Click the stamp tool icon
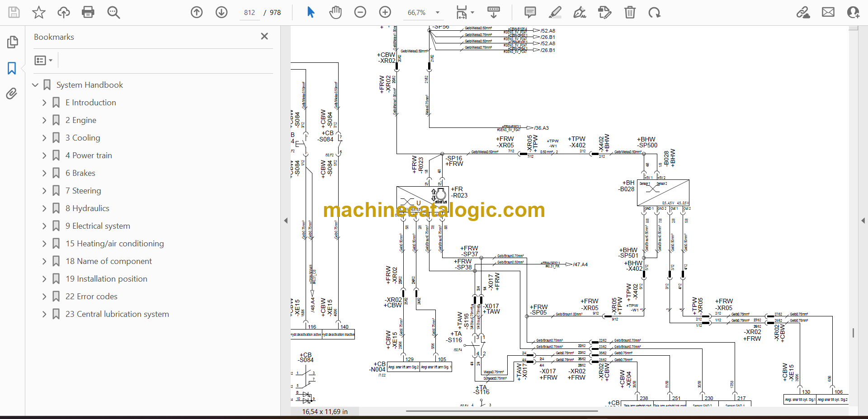 [x=605, y=12]
